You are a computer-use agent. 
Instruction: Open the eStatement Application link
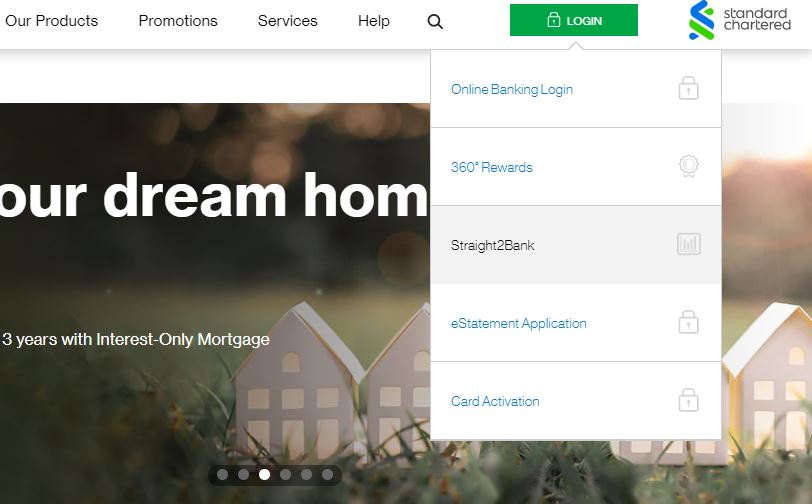[x=519, y=323]
